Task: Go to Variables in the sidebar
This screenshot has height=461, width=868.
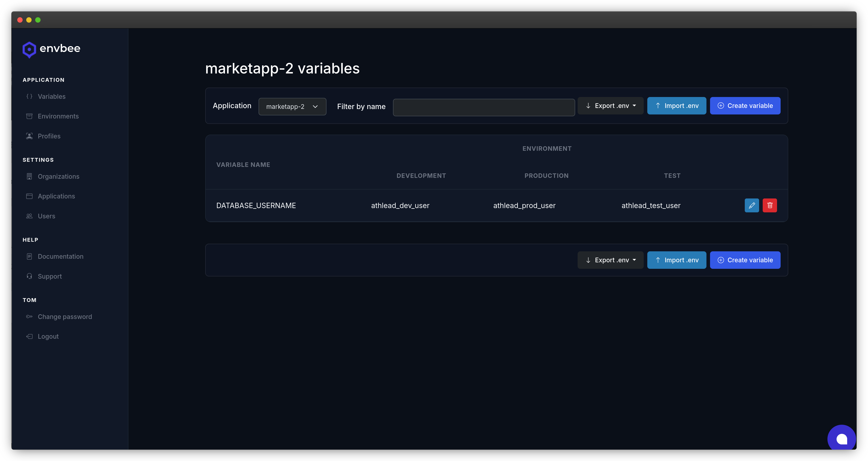Action: 52,96
